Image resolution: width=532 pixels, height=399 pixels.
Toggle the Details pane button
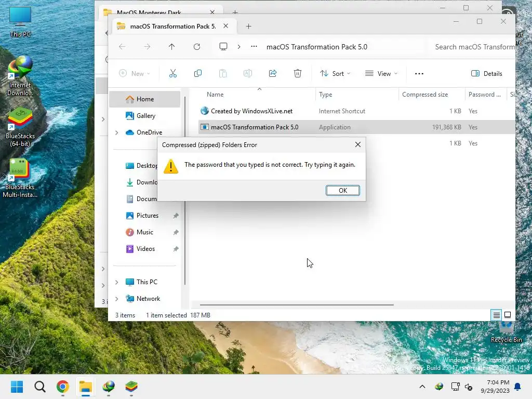[x=486, y=74]
